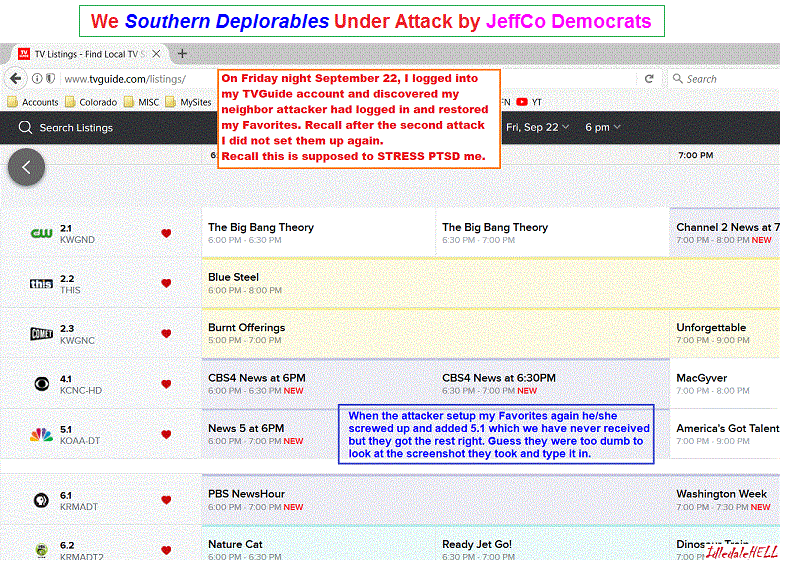800x571 pixels.
Task: Open the Ready Jet Go! listing
Action: (553, 544)
